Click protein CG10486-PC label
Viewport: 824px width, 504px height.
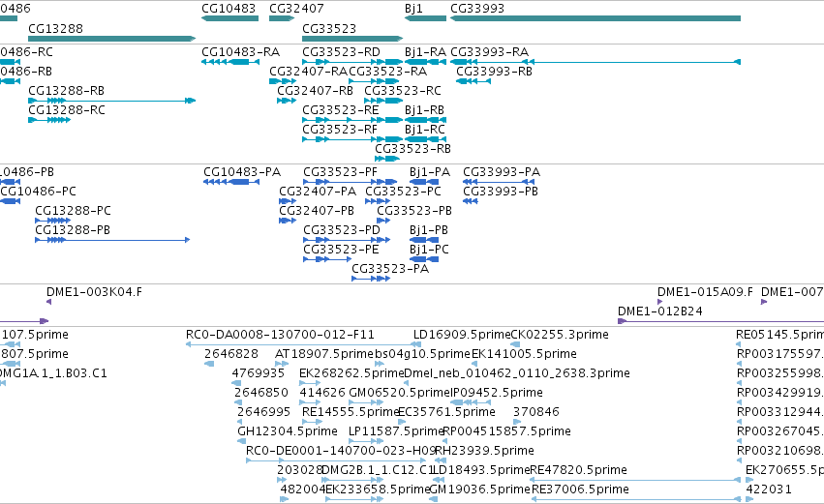[x=38, y=192]
